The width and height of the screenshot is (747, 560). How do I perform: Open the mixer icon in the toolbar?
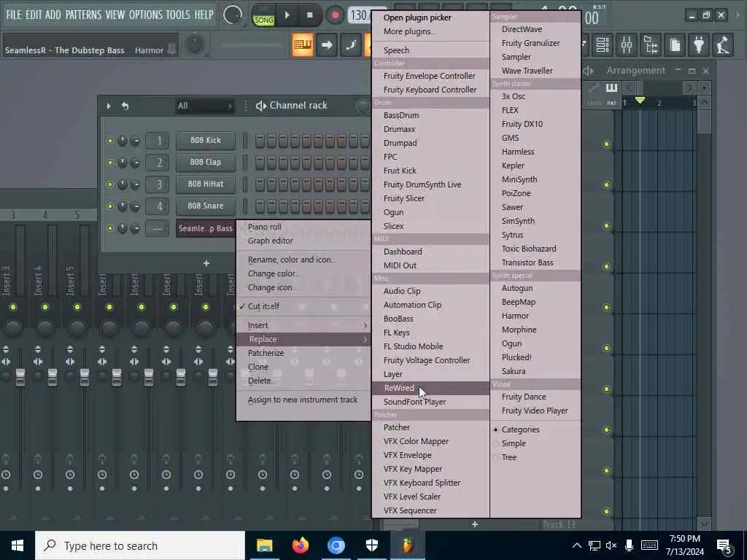[x=627, y=45]
